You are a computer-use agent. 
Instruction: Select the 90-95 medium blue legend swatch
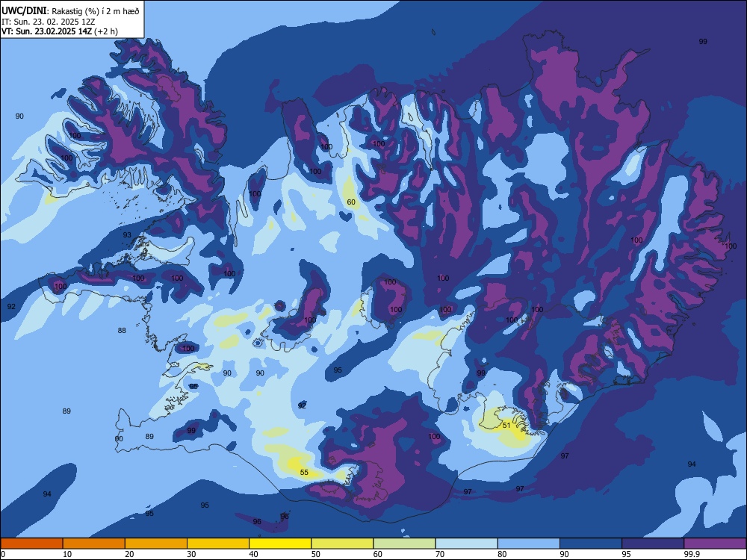point(591,544)
